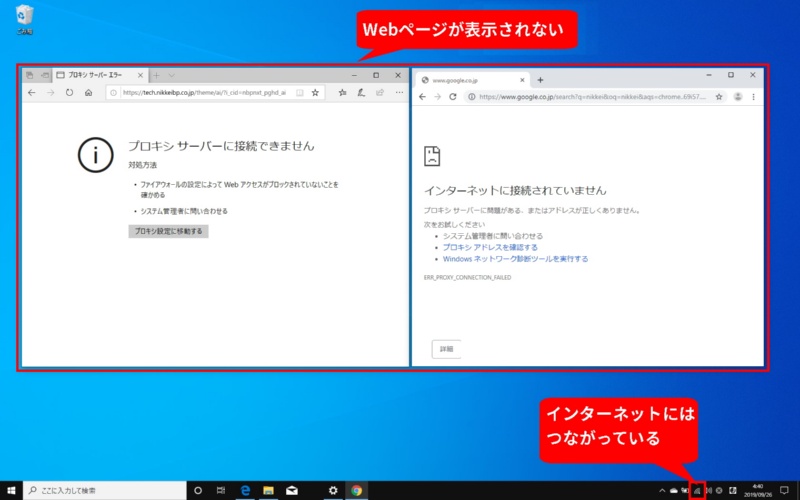The image size is (800, 500).
Task: Click the Windows taskbar search box
Action: 100,490
